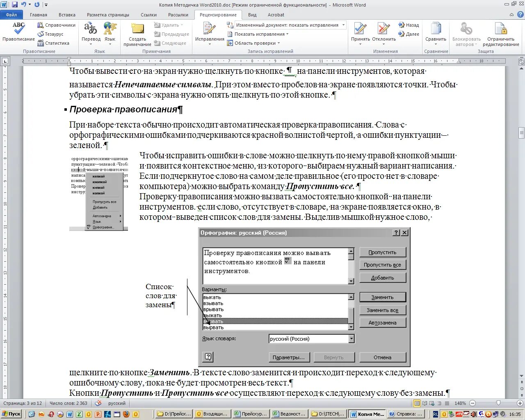This screenshot has height=420, width=525.
Task: Open Справочники research pane
Action: click(57, 25)
